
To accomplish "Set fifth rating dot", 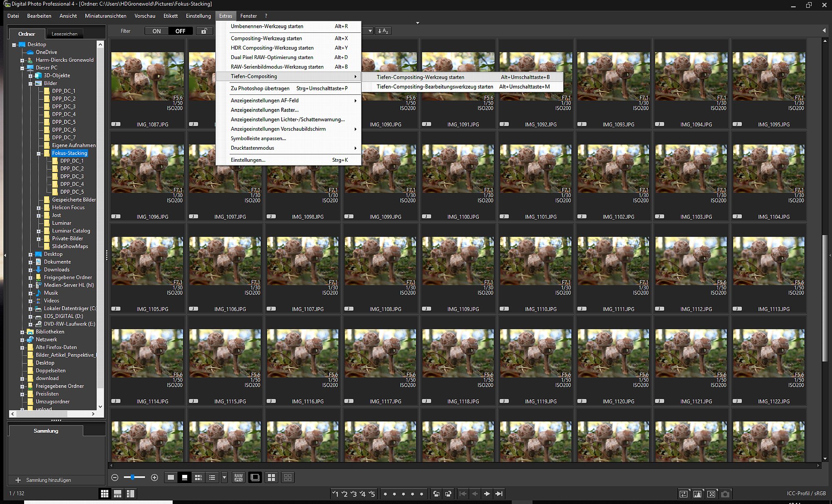I will click(x=422, y=494).
